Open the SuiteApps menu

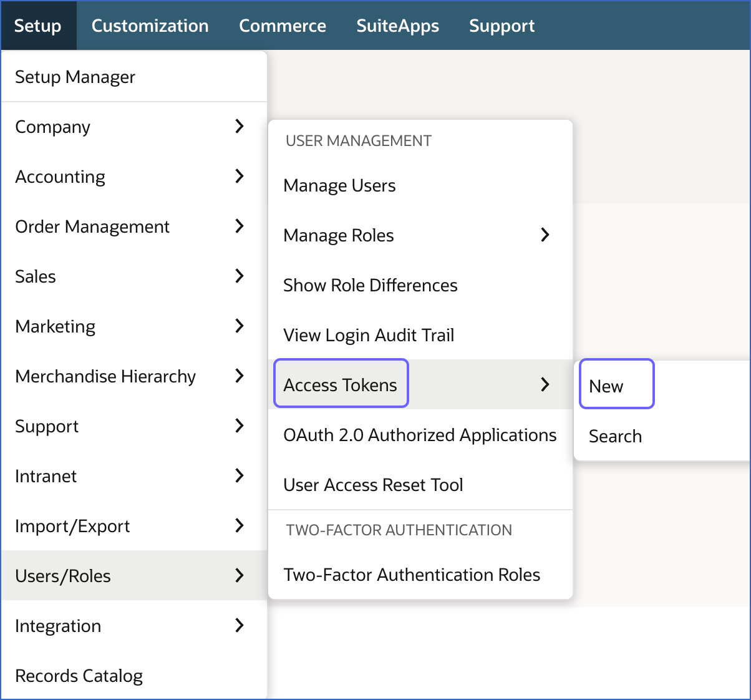pyautogui.click(x=397, y=26)
